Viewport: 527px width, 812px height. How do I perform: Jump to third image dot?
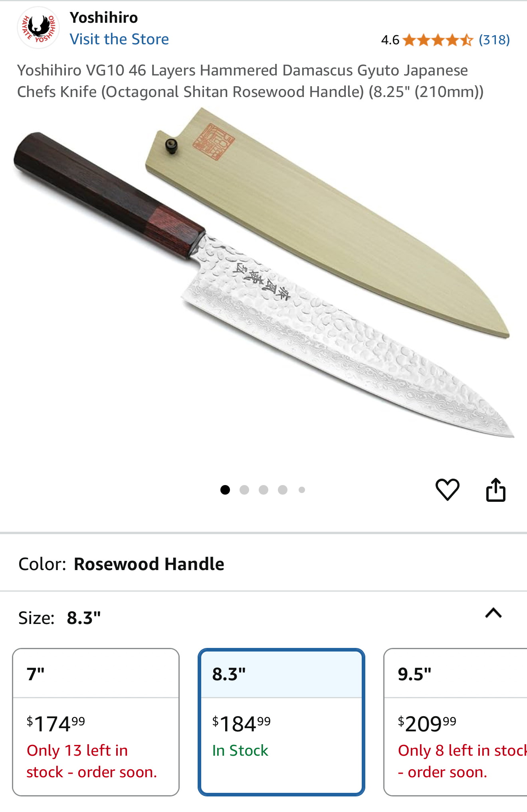263,490
